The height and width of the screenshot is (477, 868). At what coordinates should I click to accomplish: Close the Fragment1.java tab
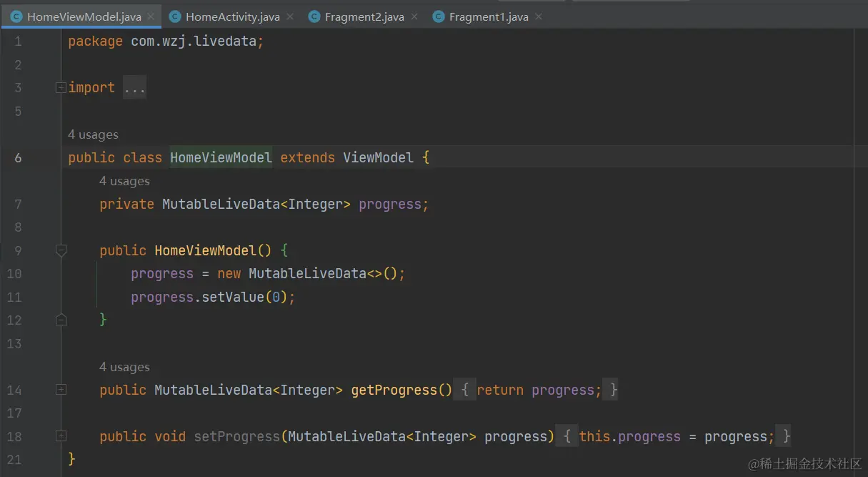tap(539, 16)
